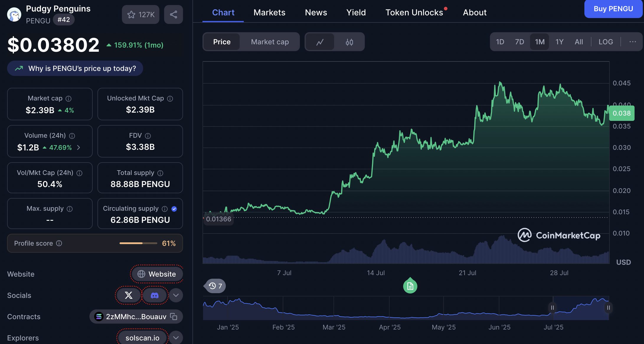Click the 88.88B PENGU total supply value

140,184
